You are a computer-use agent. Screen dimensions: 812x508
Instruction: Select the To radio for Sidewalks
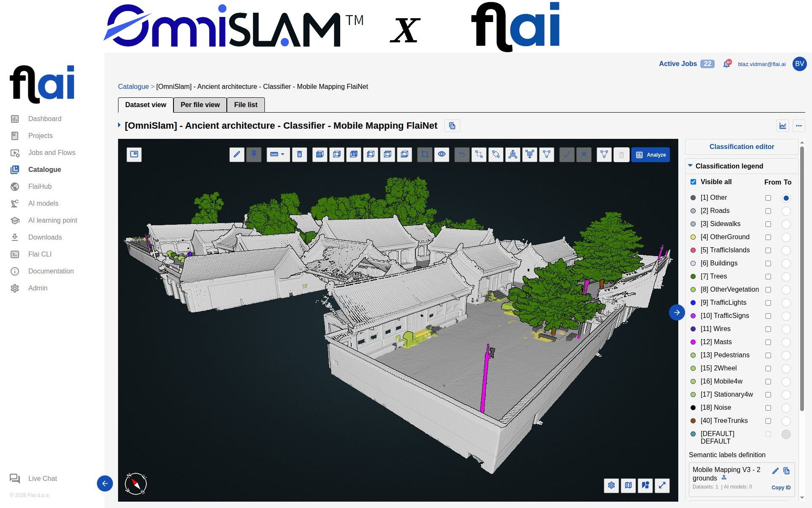pos(786,224)
